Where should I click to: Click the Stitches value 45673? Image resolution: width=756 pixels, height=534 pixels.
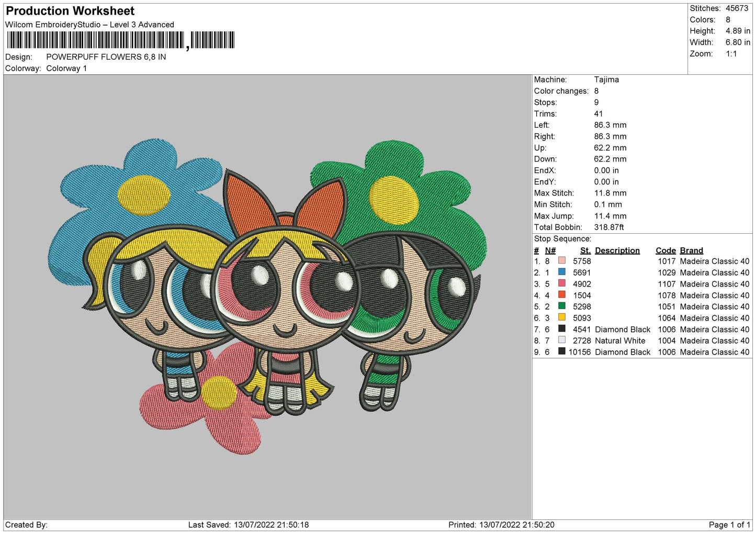point(737,8)
